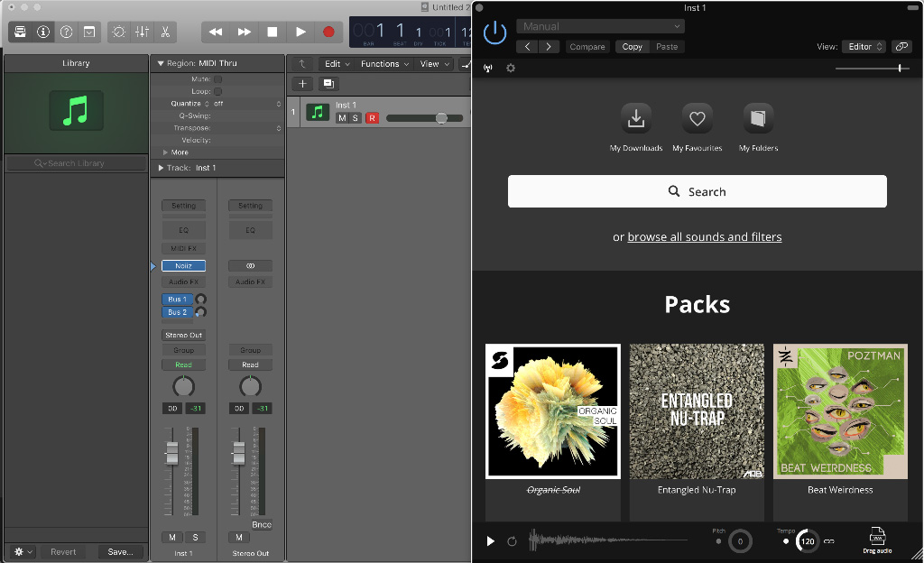Expand the More section in the region inspector
Image resolution: width=924 pixels, height=563 pixels.
[x=177, y=152]
